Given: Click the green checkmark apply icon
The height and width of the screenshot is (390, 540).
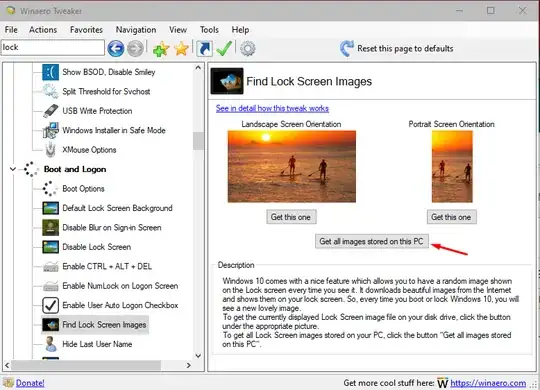Looking at the screenshot, I should (224, 48).
